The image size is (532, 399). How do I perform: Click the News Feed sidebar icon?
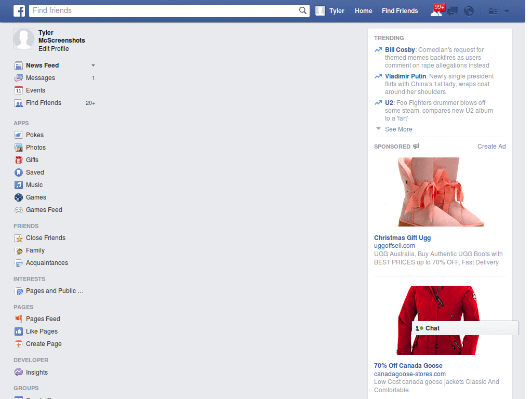[19, 65]
